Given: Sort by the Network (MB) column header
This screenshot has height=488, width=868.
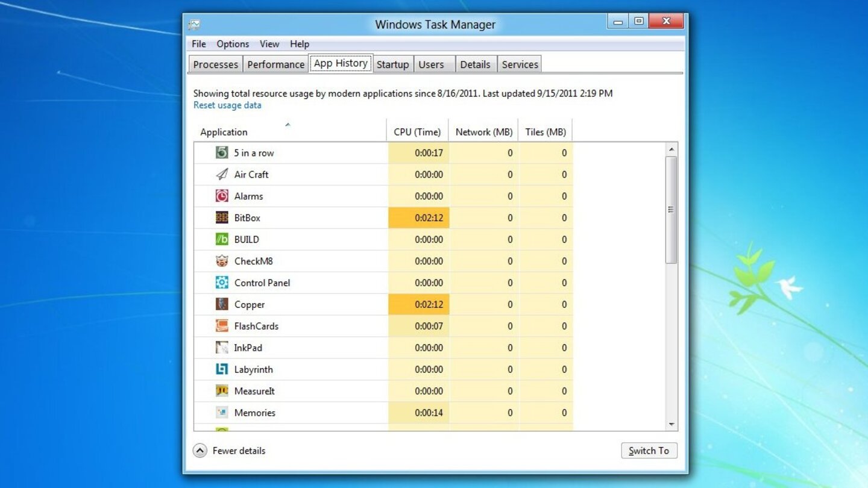Looking at the screenshot, I should pos(483,131).
